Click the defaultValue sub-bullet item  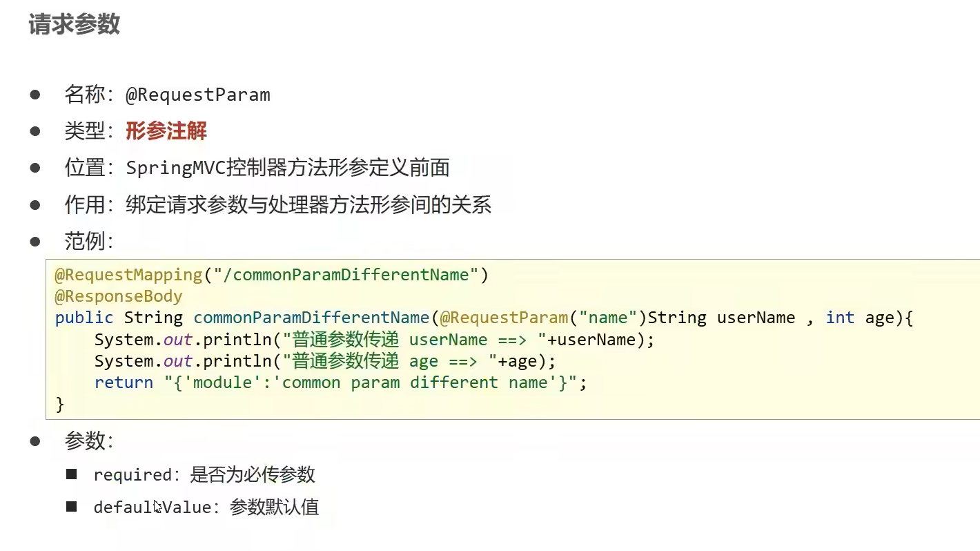[x=206, y=507]
